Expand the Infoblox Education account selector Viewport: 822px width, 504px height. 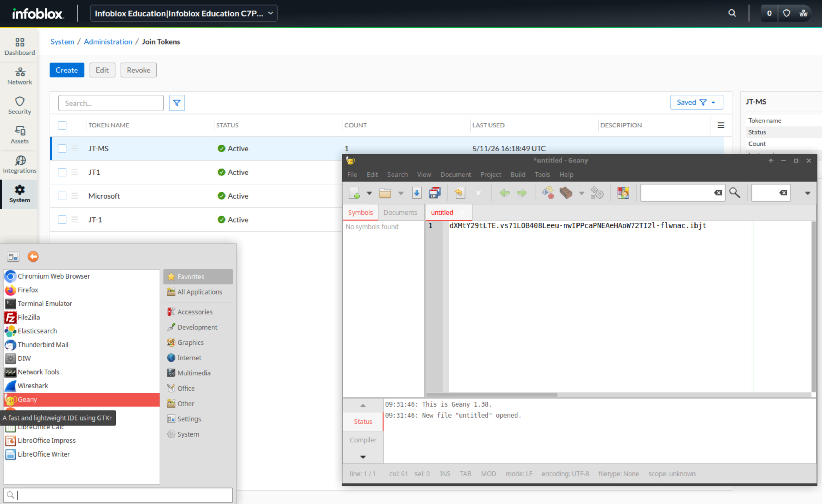(x=183, y=13)
